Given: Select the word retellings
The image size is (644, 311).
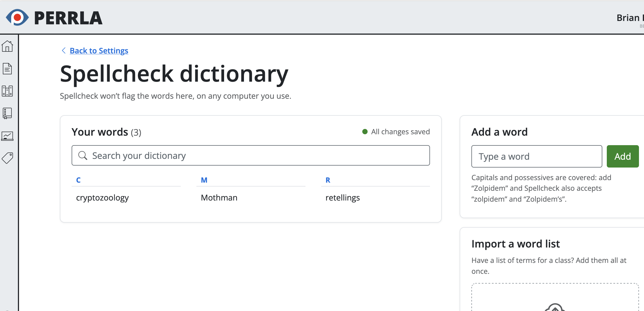Looking at the screenshot, I should click(343, 198).
